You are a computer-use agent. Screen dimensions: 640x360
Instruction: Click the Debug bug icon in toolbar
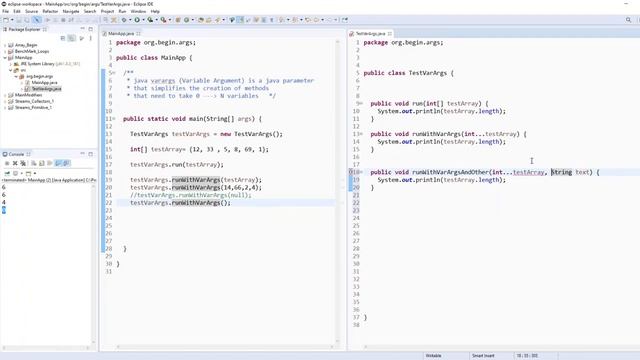pyautogui.click(x=124, y=20)
